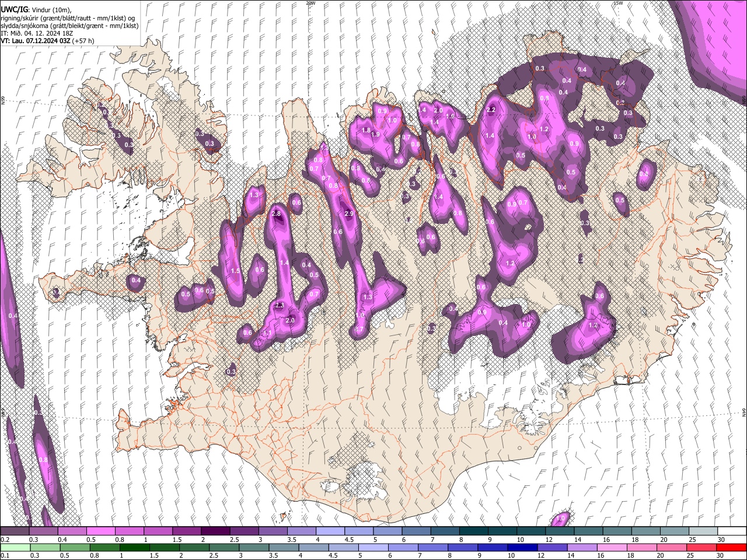Click the upper scale swatch between 2 and 2.5

pyautogui.click(x=215, y=531)
